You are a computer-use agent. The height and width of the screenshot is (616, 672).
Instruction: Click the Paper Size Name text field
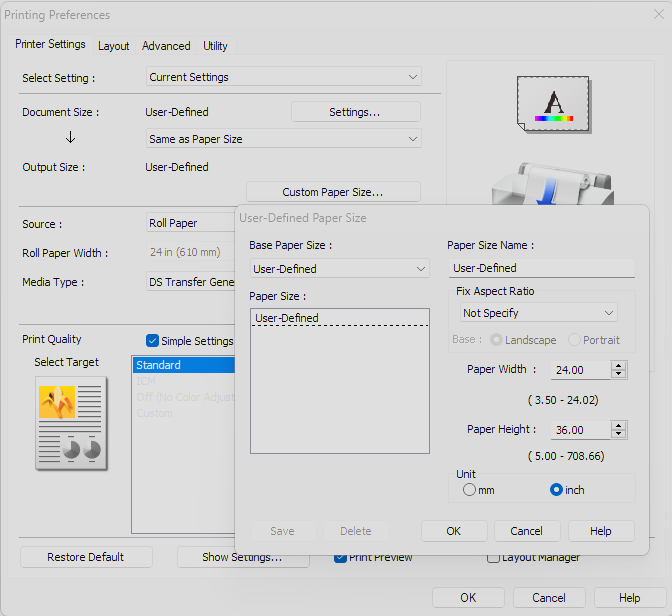[x=540, y=268]
